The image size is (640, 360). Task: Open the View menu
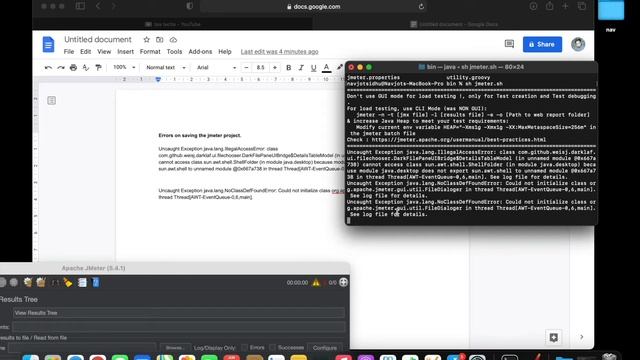[x=104, y=52]
